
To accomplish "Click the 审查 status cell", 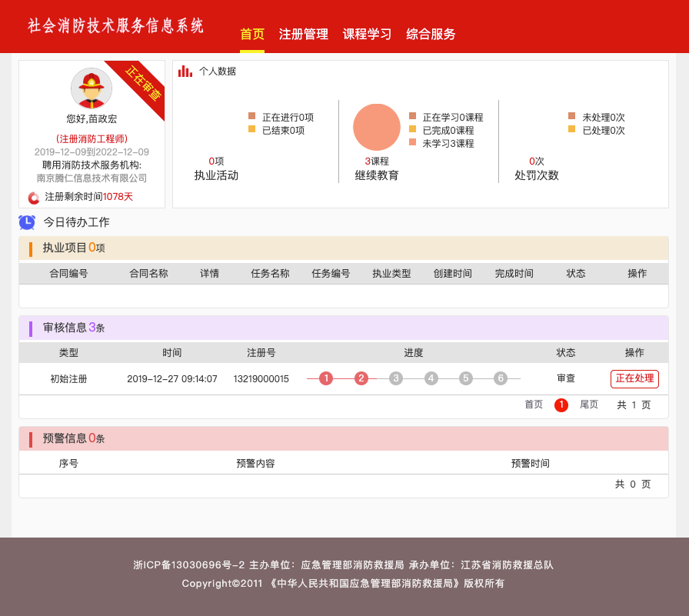I will click(566, 378).
